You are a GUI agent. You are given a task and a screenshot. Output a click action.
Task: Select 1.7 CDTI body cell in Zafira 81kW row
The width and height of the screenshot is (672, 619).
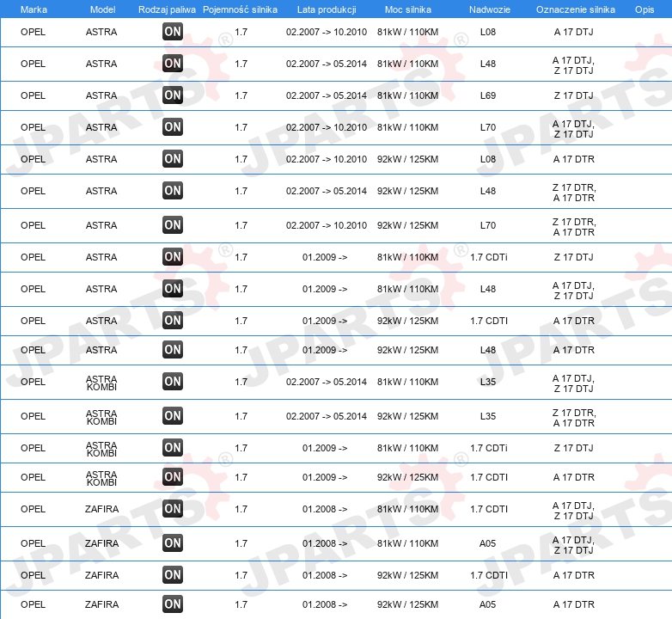pos(489,509)
